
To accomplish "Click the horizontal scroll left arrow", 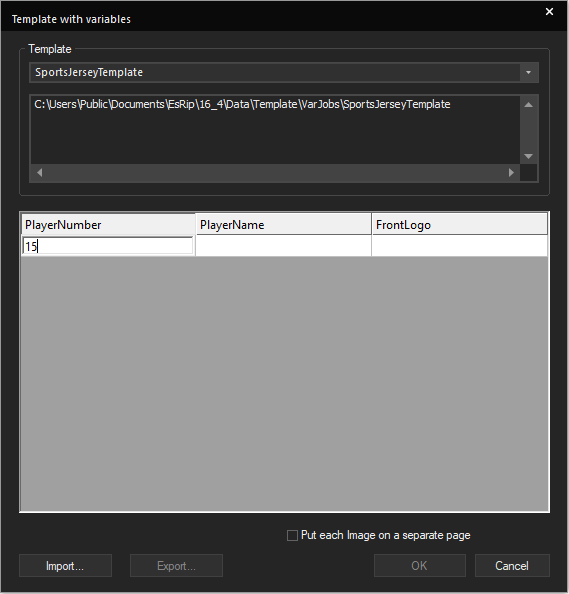I will click(39, 173).
